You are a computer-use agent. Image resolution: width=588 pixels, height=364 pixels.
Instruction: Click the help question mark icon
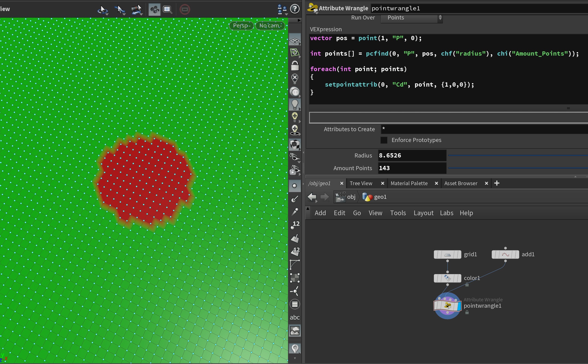coord(295,9)
